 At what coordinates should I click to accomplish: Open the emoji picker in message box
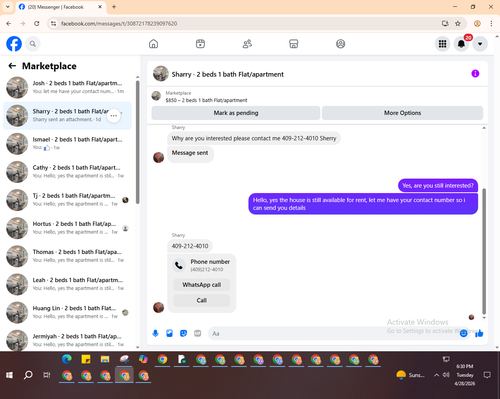click(x=463, y=333)
